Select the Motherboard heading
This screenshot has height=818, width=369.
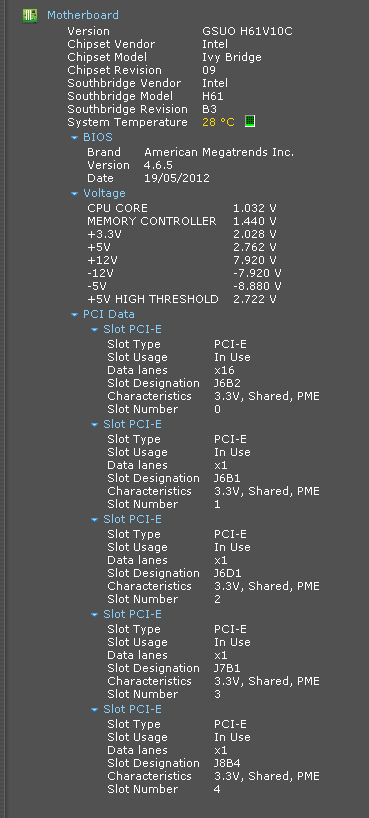(83, 15)
